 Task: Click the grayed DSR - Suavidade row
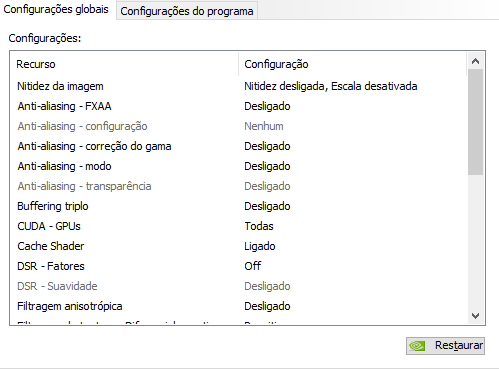coord(238,286)
